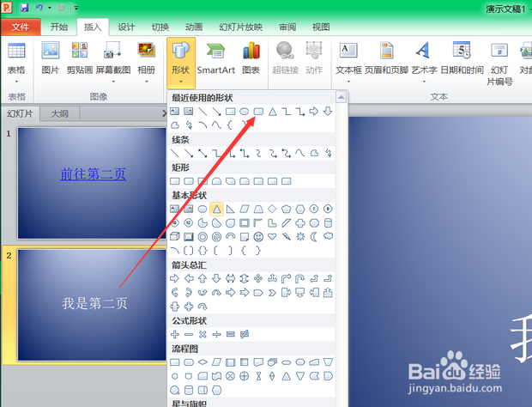Switch to the 大纲 outline pane tab
532x407 pixels.
(x=60, y=113)
